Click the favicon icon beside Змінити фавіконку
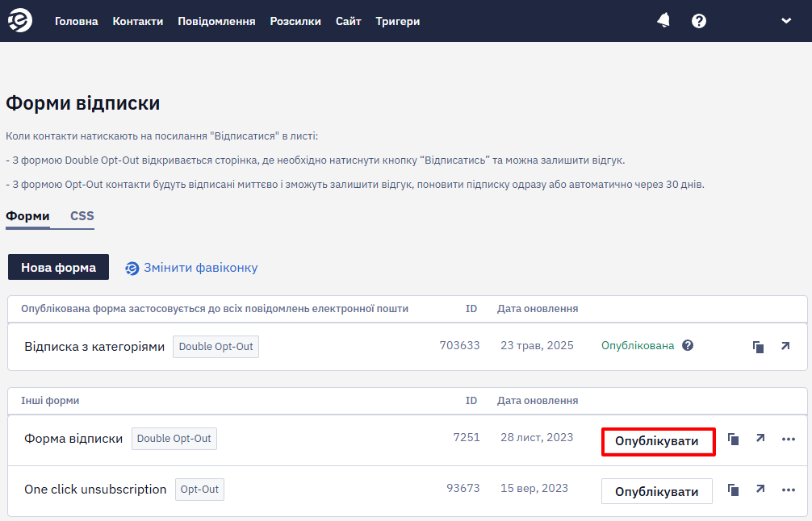Viewport: 812px width, 521px height. pos(132,268)
